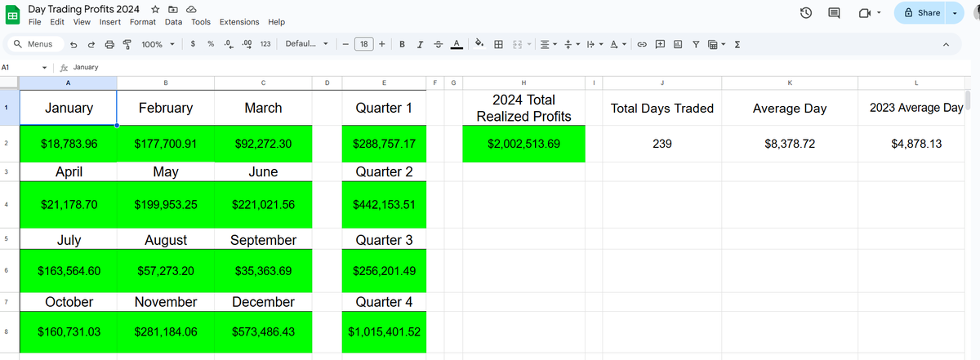The image size is (980, 360).
Task: Open the Data menu
Action: click(173, 22)
